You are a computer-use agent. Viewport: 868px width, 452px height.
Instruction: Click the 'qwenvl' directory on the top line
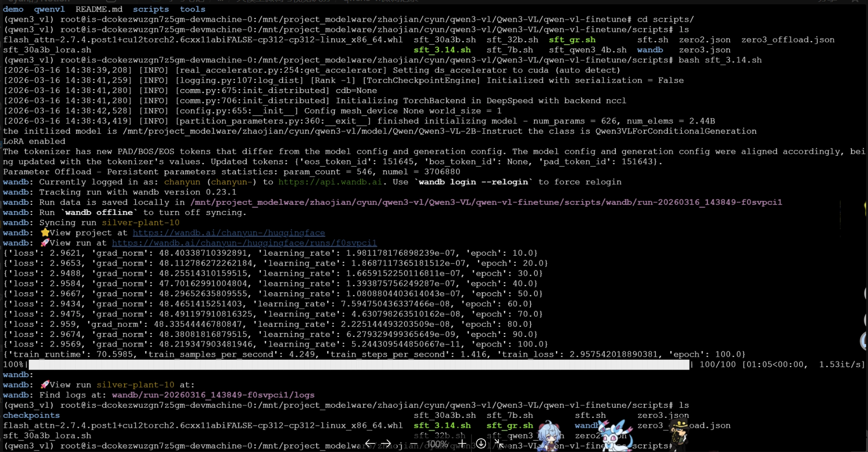point(49,9)
